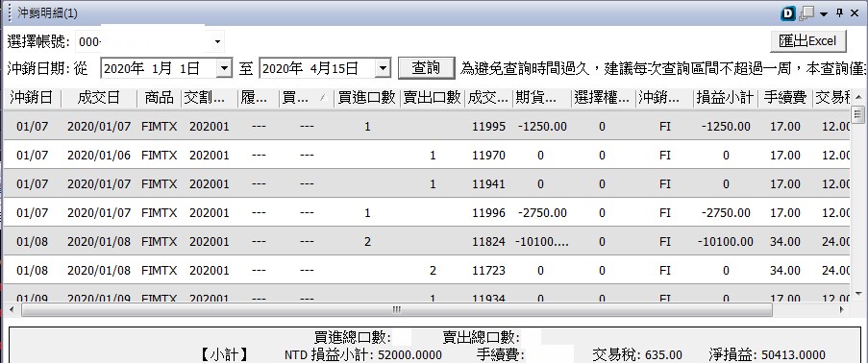The image size is (868, 363).
Task: Expand the 選擇帳號 account dropdown
Action: pos(217,41)
